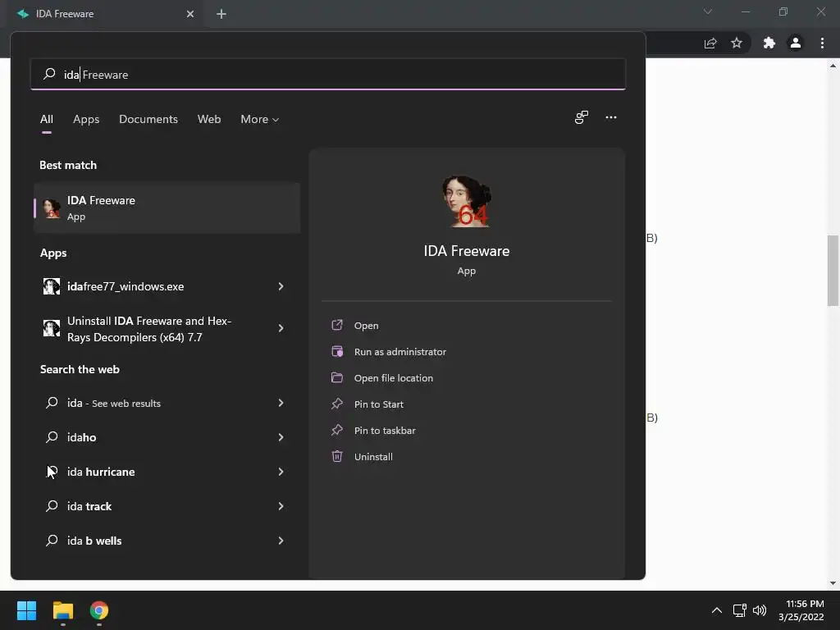Click the Uninstall IDA Freeware app icon
Viewport: 840px width, 630px height.
52,328
